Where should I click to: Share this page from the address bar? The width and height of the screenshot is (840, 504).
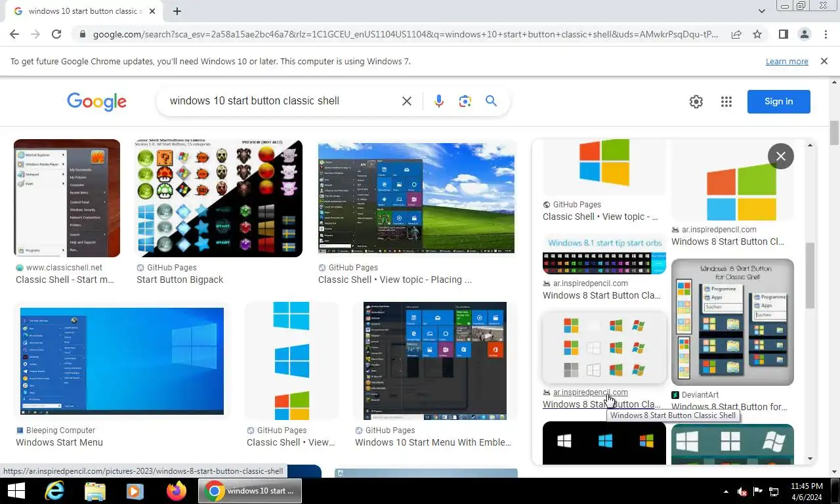(x=736, y=34)
